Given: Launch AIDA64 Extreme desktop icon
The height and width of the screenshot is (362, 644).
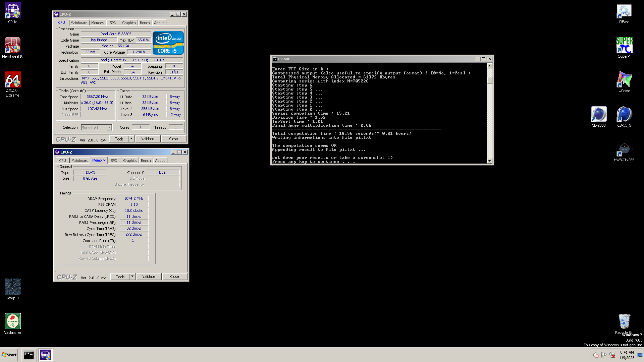Looking at the screenshot, I should pos(12,84).
